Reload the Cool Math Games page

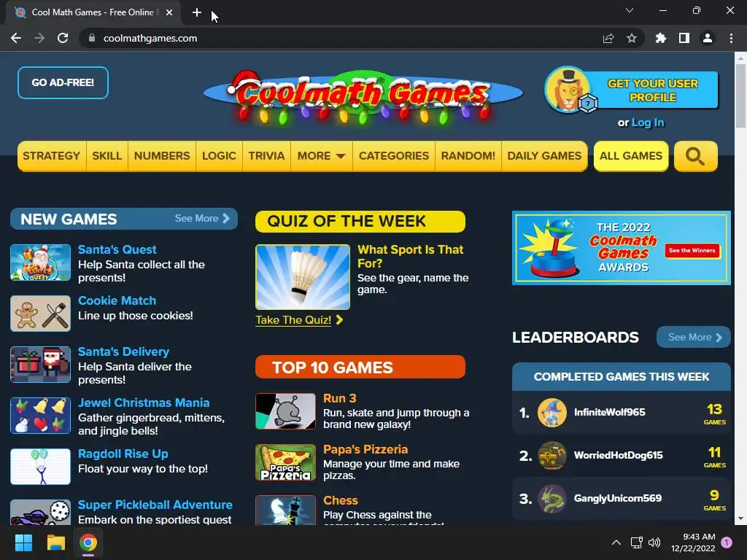[63, 38]
